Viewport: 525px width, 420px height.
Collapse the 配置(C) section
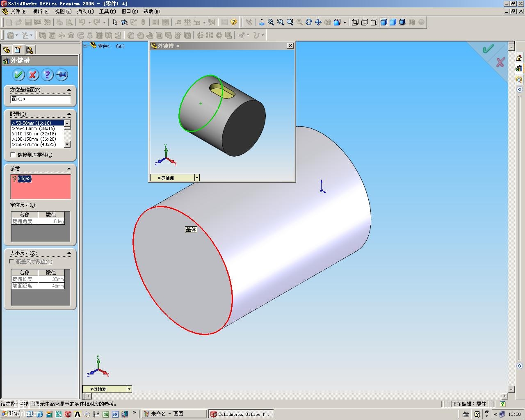click(69, 114)
